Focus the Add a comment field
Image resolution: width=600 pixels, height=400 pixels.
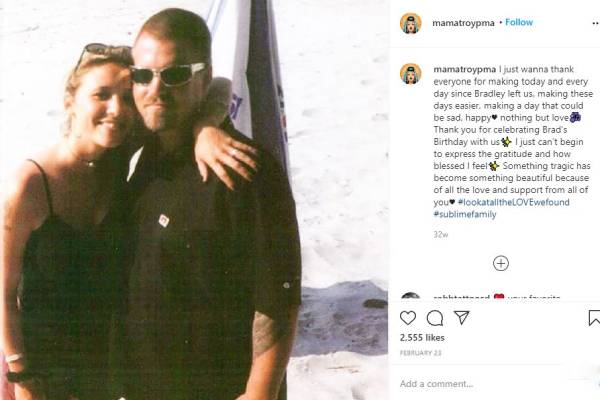coord(494,384)
